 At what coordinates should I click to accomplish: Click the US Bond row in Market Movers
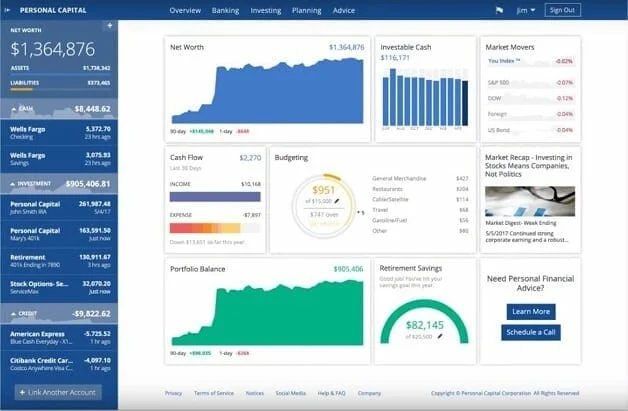(530, 130)
